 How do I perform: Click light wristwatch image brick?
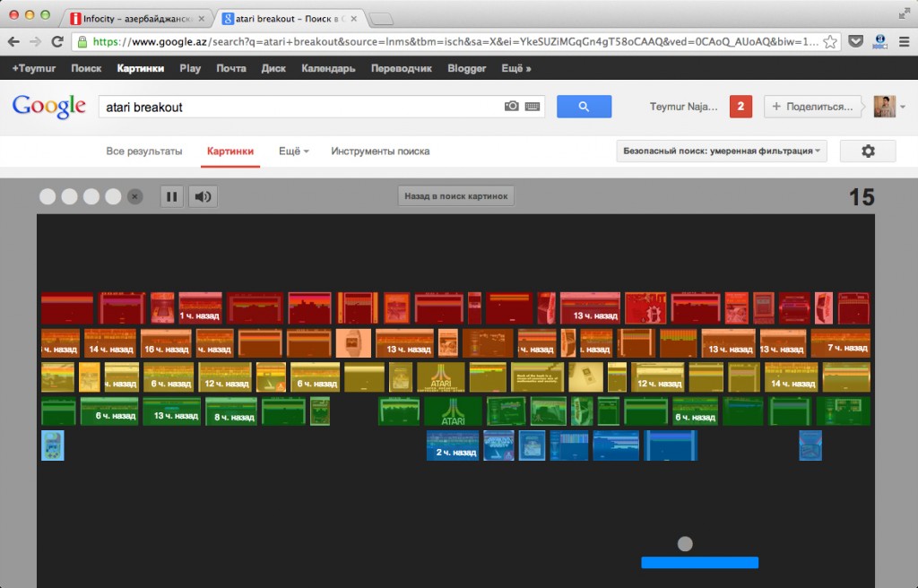353,343
